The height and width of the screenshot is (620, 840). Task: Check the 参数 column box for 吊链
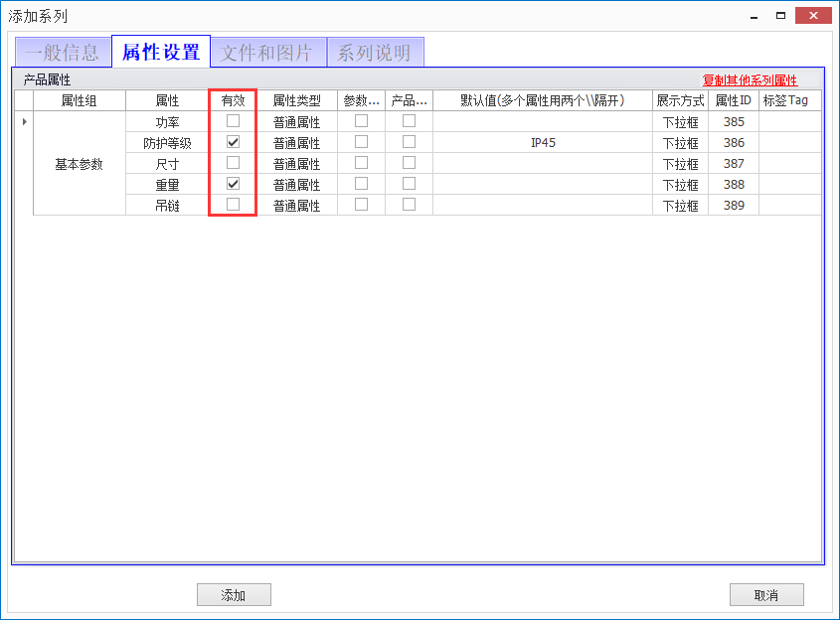[x=362, y=205]
